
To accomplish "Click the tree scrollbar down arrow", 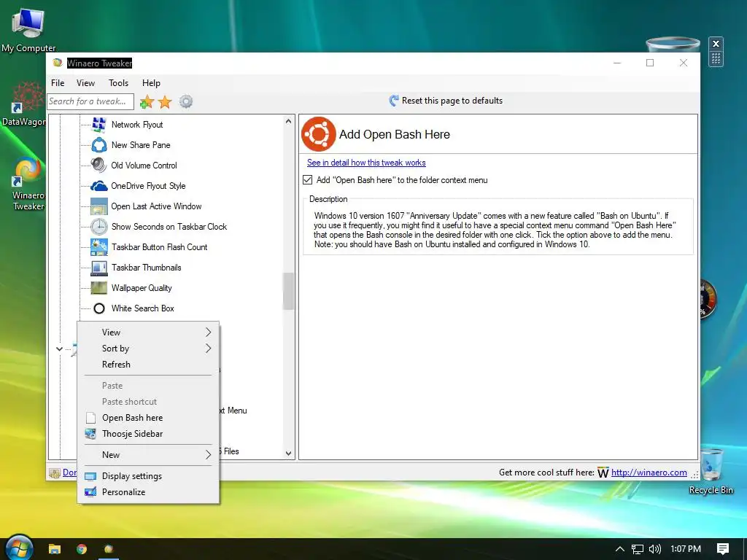I will coord(288,454).
